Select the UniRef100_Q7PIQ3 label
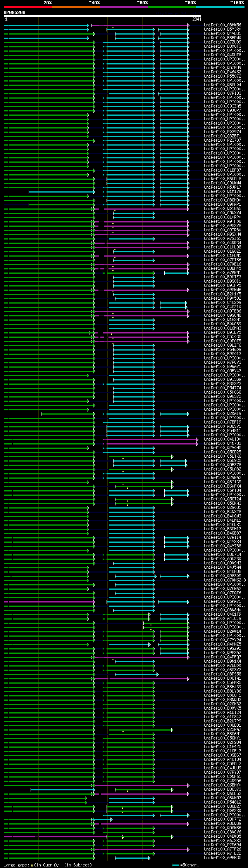The width and height of the screenshot is (248, 868). [222, 93]
